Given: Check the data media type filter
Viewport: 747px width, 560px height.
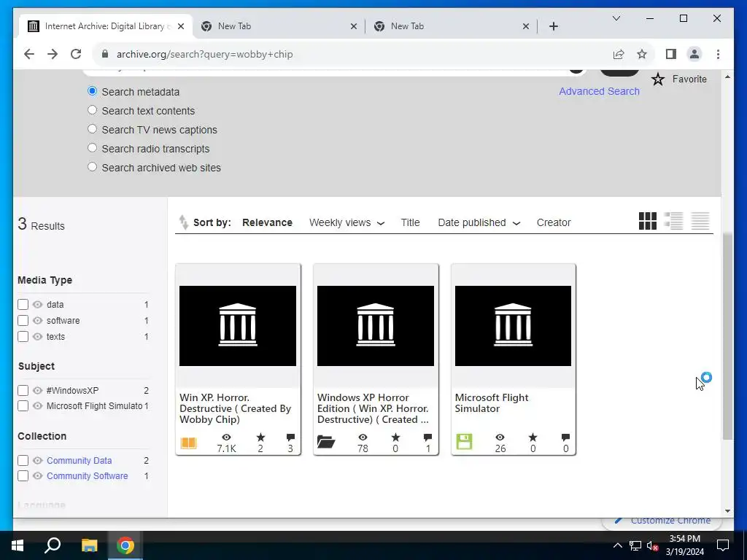Looking at the screenshot, I should pyautogui.click(x=23, y=304).
